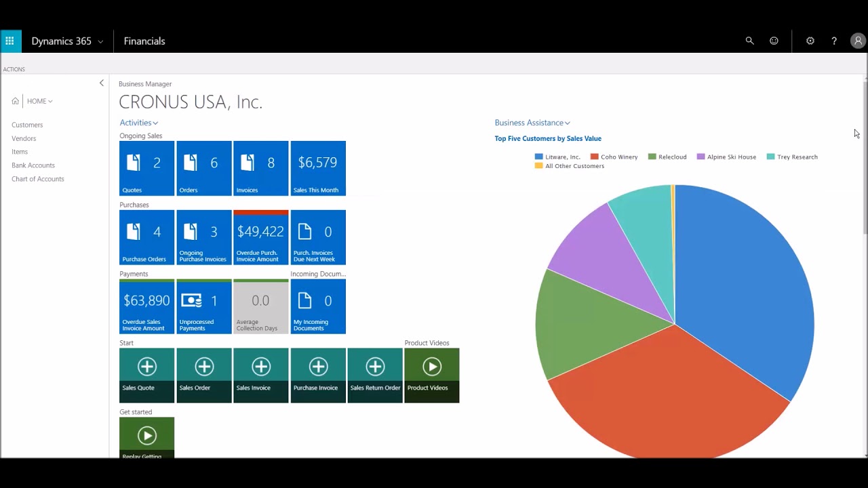Click the search magnifier icon
Screen dimensions: 868x488
pyautogui.click(x=749, y=41)
